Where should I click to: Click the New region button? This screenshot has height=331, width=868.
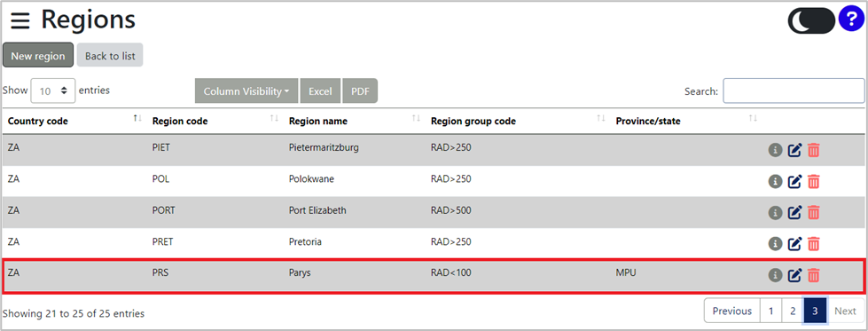[x=38, y=55]
